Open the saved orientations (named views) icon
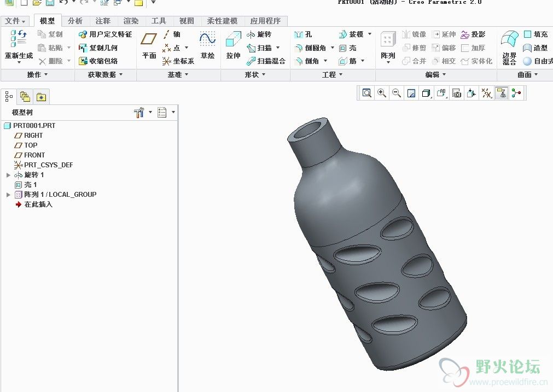553x392 pixels. tap(442, 93)
